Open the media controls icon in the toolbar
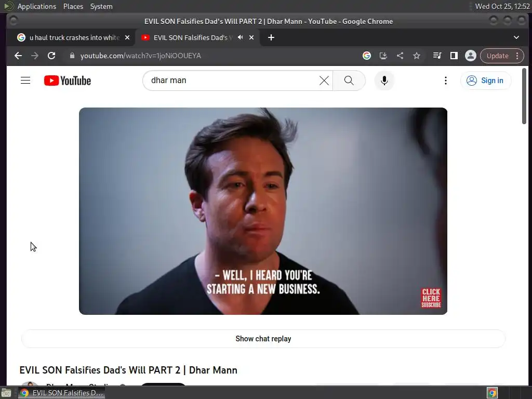 tap(437, 56)
